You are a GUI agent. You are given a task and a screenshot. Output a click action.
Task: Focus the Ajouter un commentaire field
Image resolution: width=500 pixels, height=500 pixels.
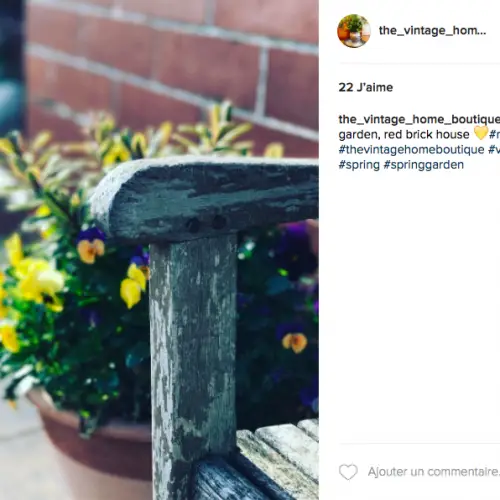(433, 472)
